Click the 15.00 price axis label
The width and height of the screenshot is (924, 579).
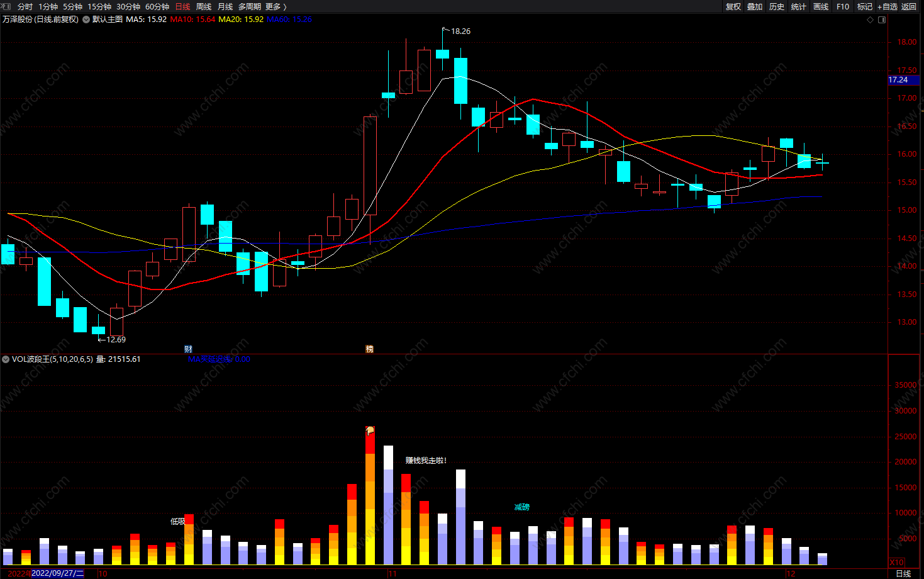point(906,210)
